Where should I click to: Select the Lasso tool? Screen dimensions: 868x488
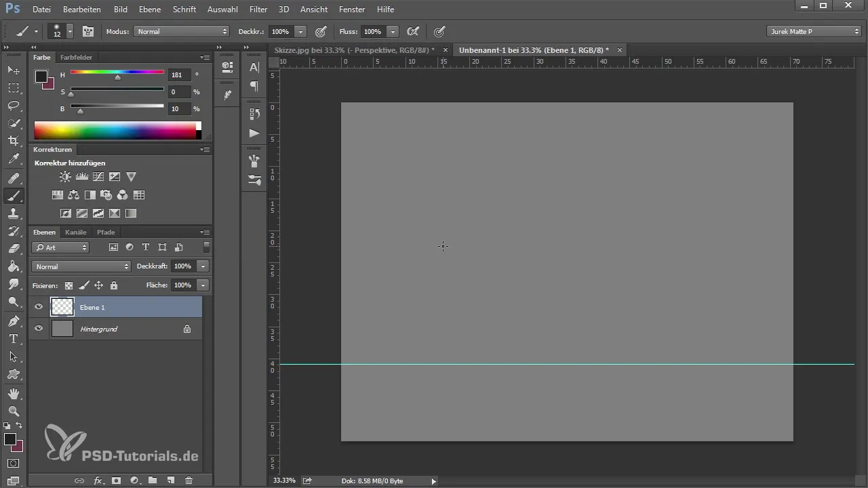(x=14, y=106)
